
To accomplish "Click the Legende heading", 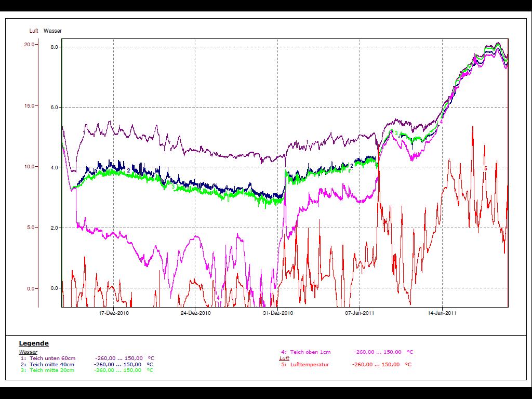I will (34, 343).
